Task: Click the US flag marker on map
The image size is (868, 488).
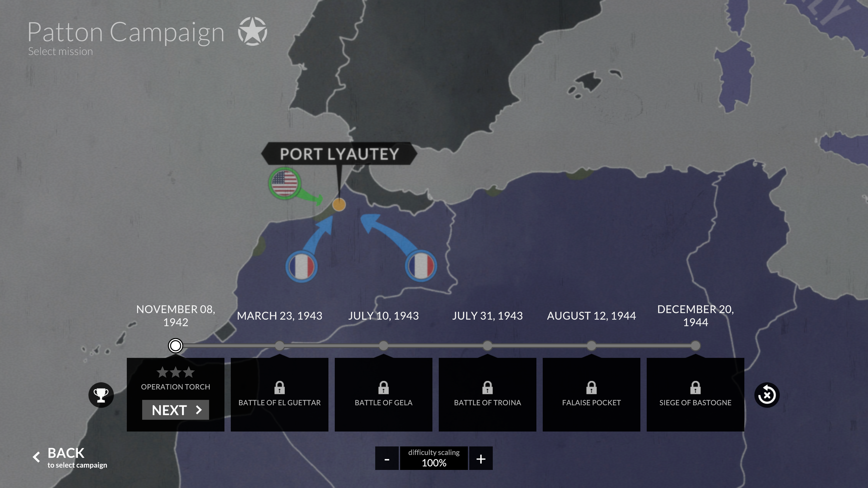Action: tap(284, 183)
